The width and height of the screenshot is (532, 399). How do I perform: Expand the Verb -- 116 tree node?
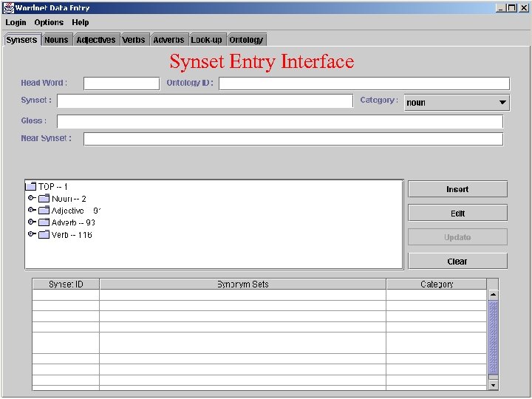[x=32, y=233]
